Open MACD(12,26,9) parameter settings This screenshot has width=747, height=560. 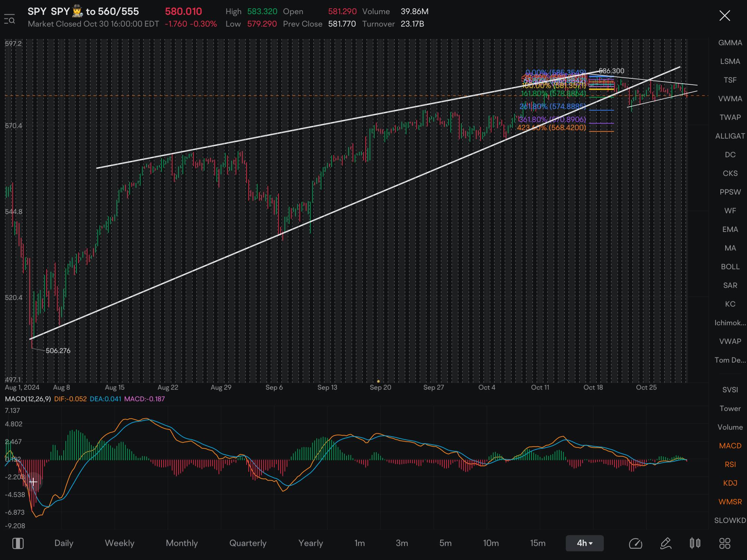point(28,399)
